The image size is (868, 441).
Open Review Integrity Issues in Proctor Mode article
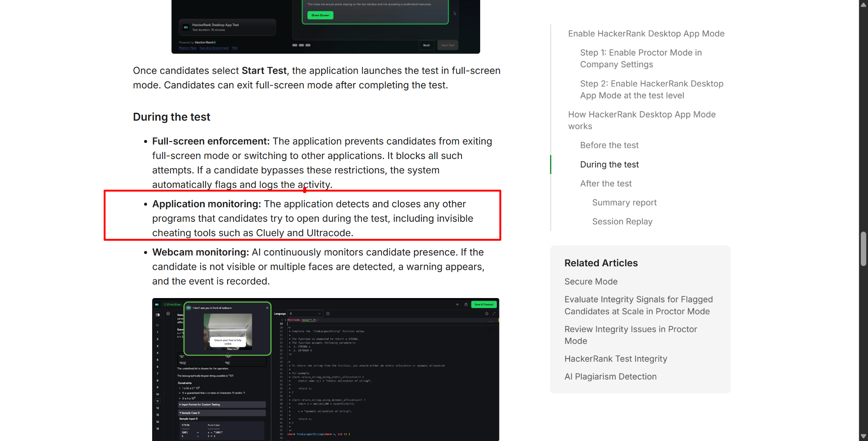631,335
